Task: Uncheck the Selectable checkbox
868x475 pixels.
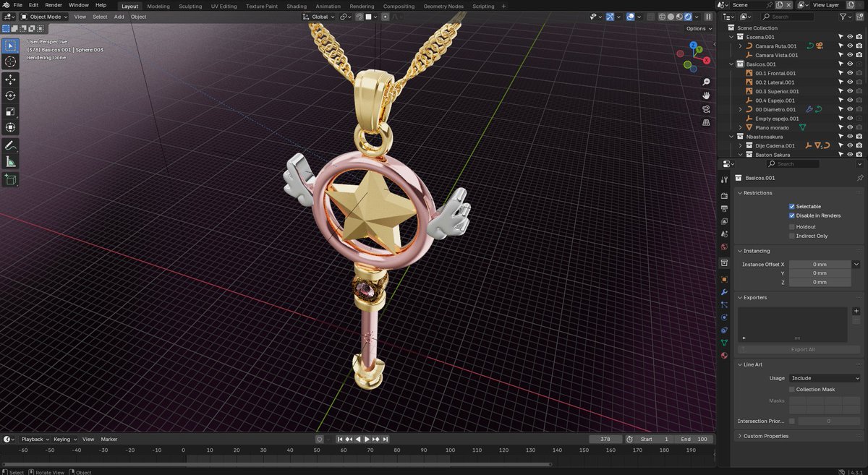Action: coord(792,207)
